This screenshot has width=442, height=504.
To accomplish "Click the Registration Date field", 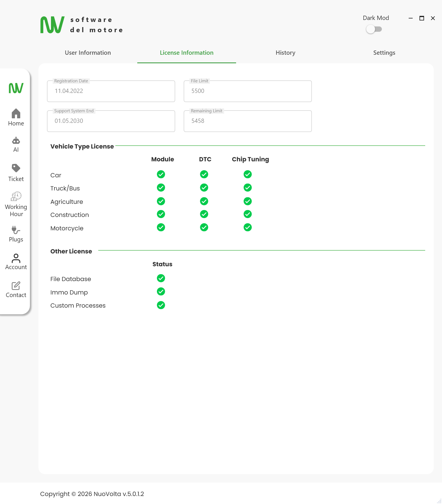I will click(111, 91).
